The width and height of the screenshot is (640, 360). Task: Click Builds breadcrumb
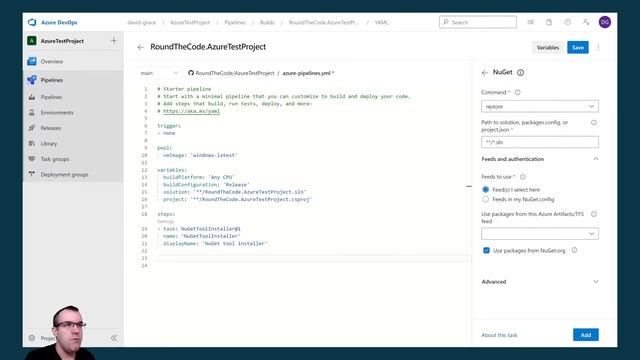click(267, 22)
